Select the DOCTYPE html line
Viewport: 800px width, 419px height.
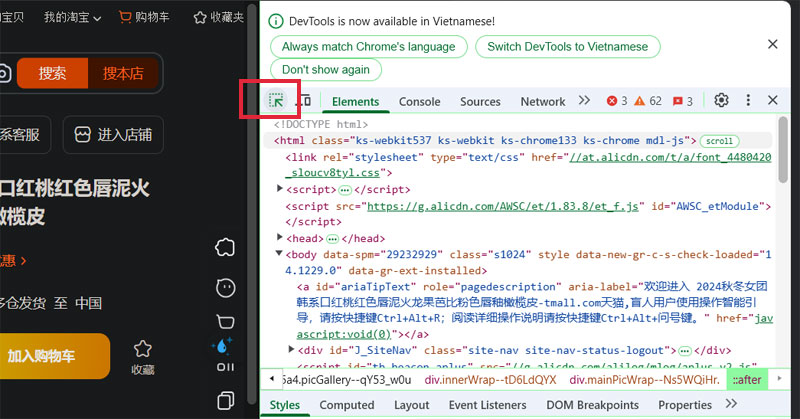pyautogui.click(x=320, y=124)
